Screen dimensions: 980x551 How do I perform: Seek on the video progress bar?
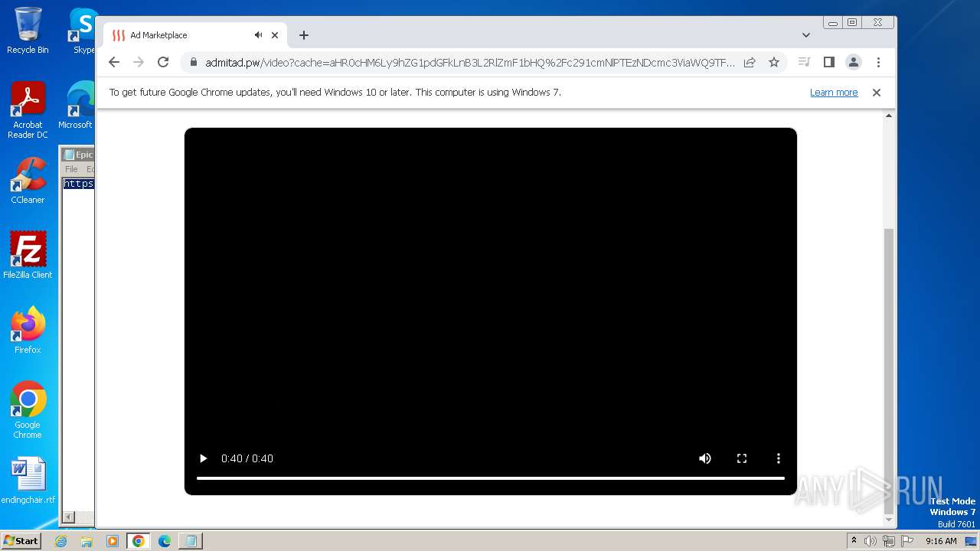point(491,478)
